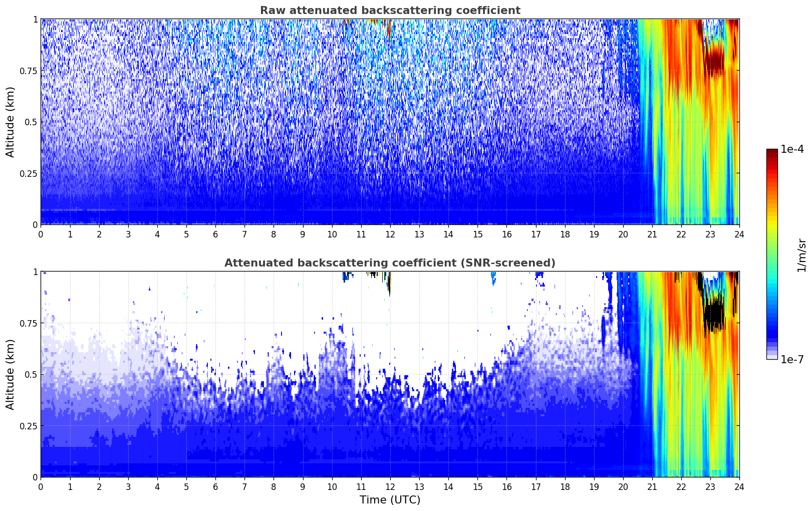Click the "Time (UTC)" axis label
Image resolution: width=812 pixels, height=511 pixels.
pos(390,500)
